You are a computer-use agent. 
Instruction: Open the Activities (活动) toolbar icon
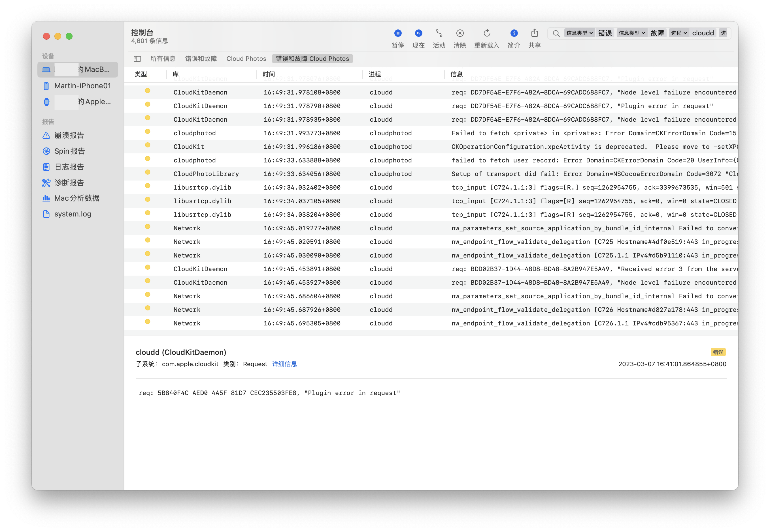point(439,33)
